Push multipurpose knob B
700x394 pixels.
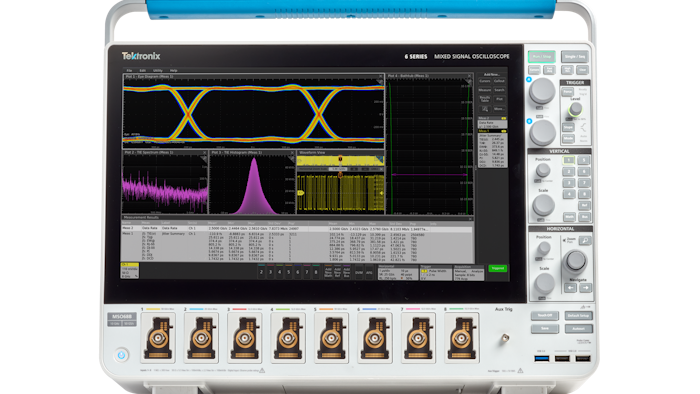pos(542,133)
